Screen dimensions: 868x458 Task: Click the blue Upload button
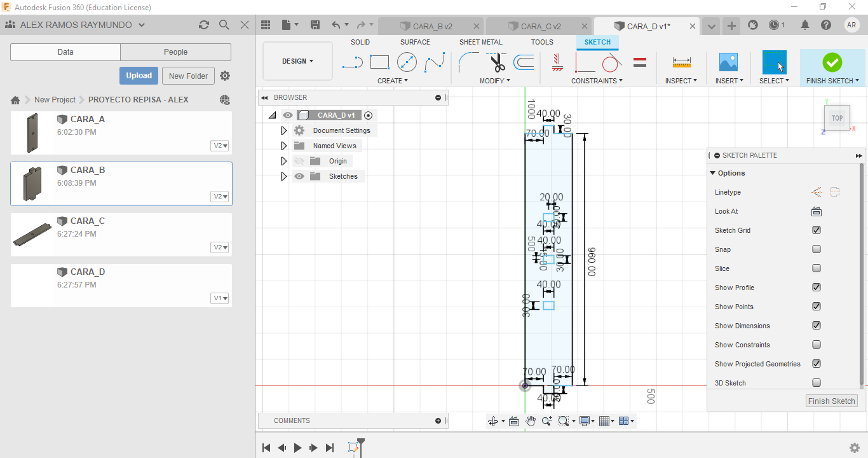coord(139,76)
